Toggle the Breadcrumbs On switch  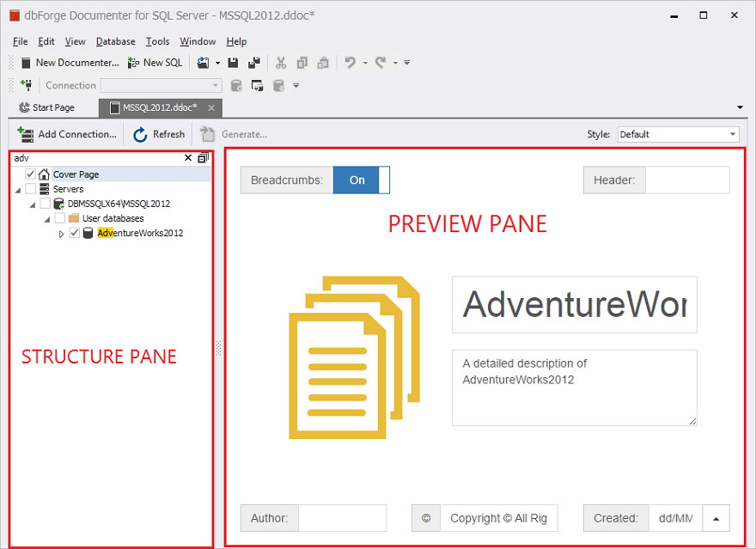click(x=361, y=180)
